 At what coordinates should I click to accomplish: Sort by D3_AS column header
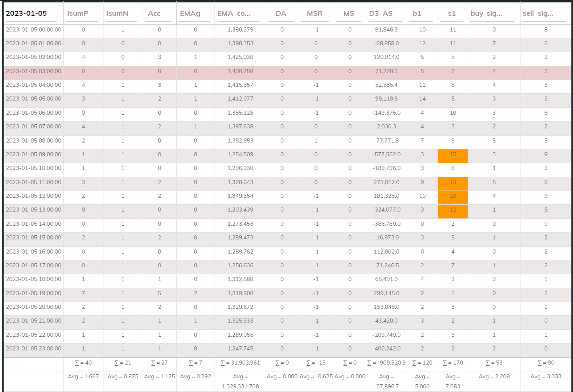pyautogui.click(x=381, y=13)
